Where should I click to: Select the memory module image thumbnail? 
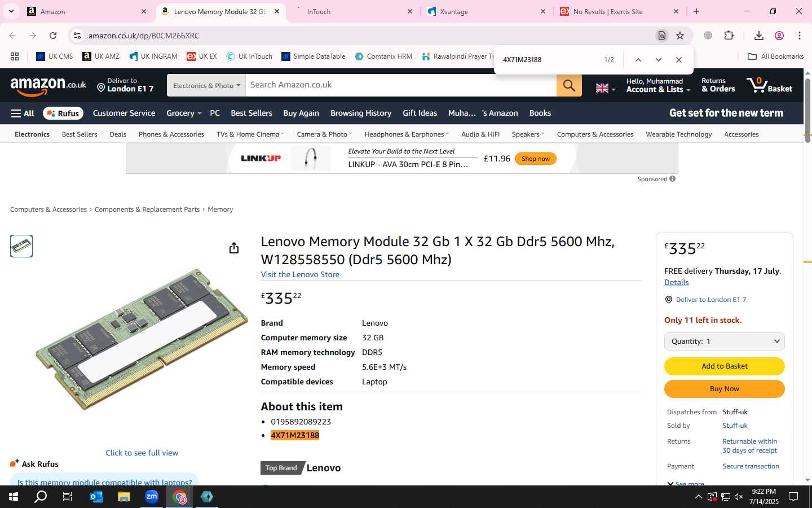pyautogui.click(x=21, y=246)
